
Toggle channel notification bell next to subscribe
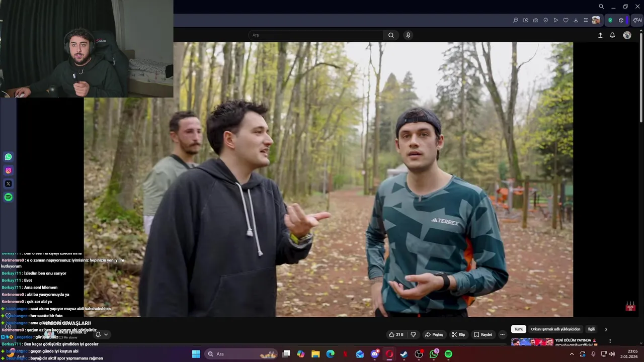click(98, 334)
